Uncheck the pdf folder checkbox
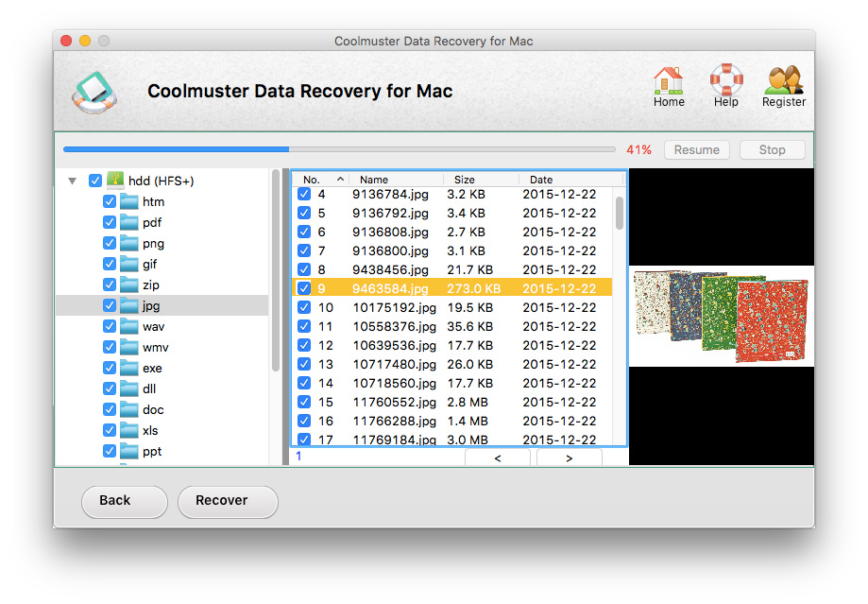Screen dimensions: 868x604 [x=110, y=223]
